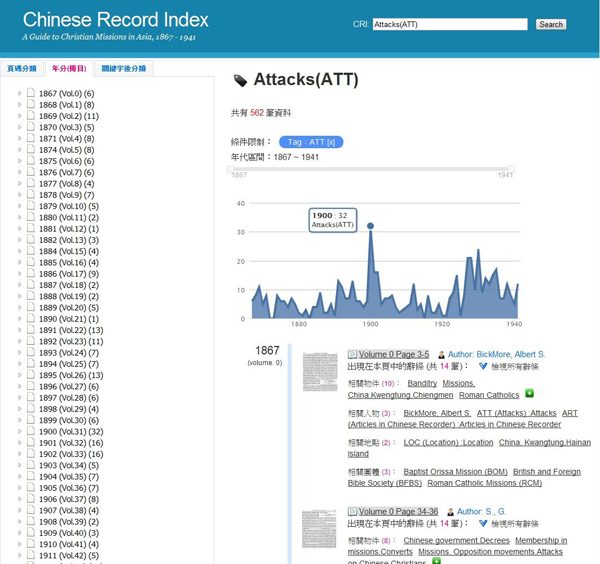
Task: Expand the 1895 (Vol.26) tree node
Action: [x=19, y=375]
